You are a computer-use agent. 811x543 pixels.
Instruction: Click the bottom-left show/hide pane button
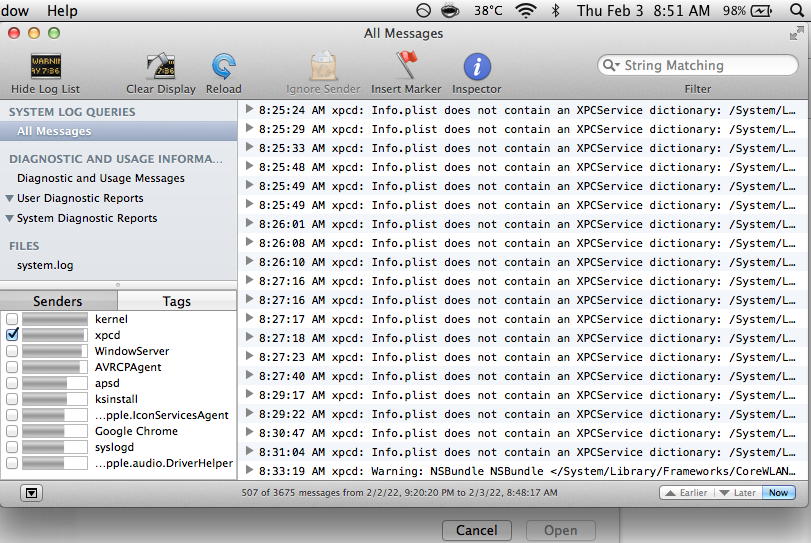pos(31,493)
